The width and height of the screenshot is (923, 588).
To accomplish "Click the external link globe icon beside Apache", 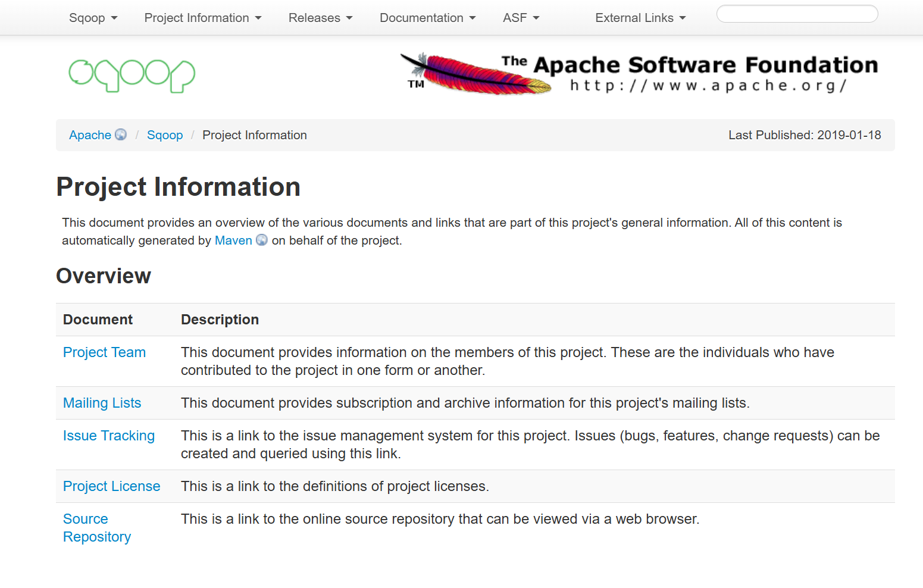I will click(121, 135).
